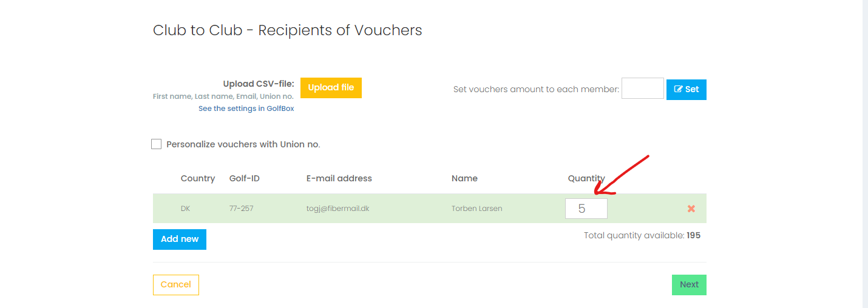Click the Total quantity available text
Image resolution: width=868 pixels, height=308 pixels.
(642, 235)
